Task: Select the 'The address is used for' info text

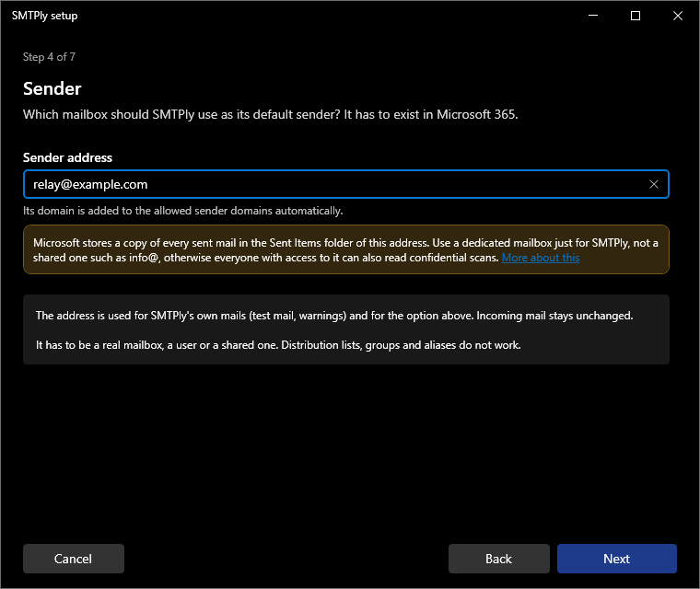Action: [334, 316]
